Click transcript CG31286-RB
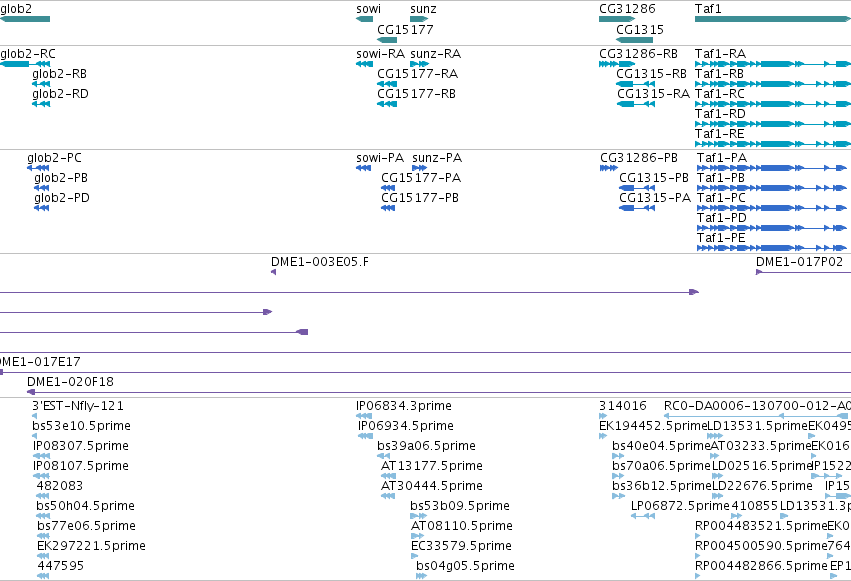 click(617, 64)
